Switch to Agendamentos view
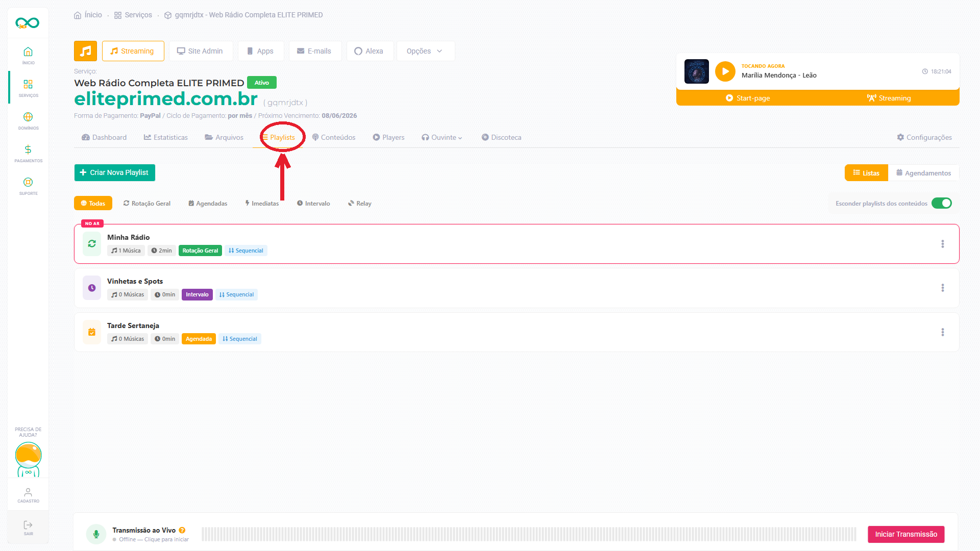The image size is (980, 551). point(923,173)
